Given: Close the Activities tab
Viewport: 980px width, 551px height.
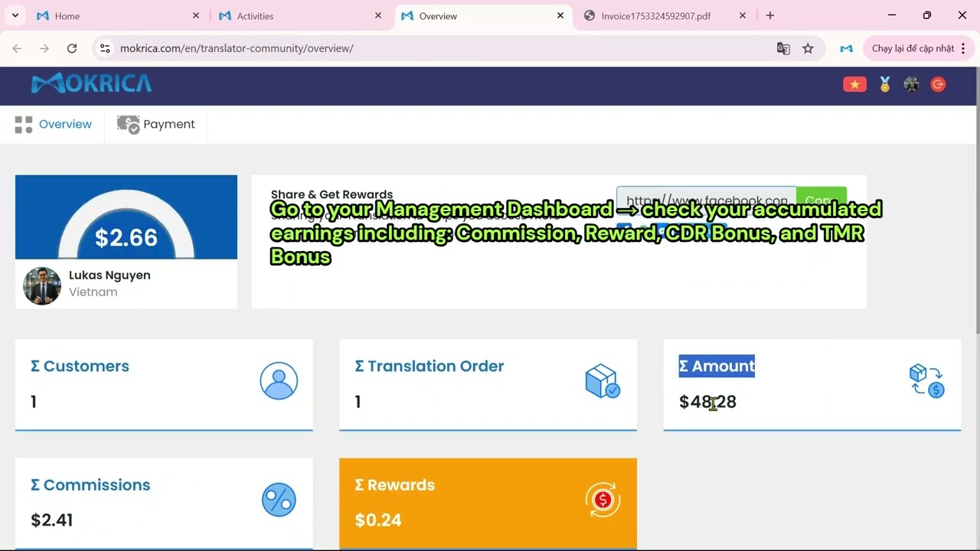Looking at the screenshot, I should tap(378, 15).
